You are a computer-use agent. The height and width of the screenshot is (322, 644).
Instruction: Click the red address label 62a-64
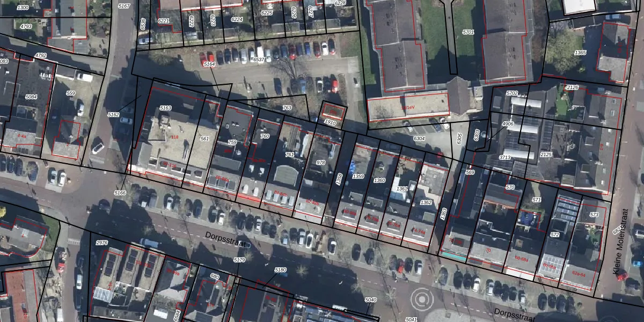pos(579,274)
